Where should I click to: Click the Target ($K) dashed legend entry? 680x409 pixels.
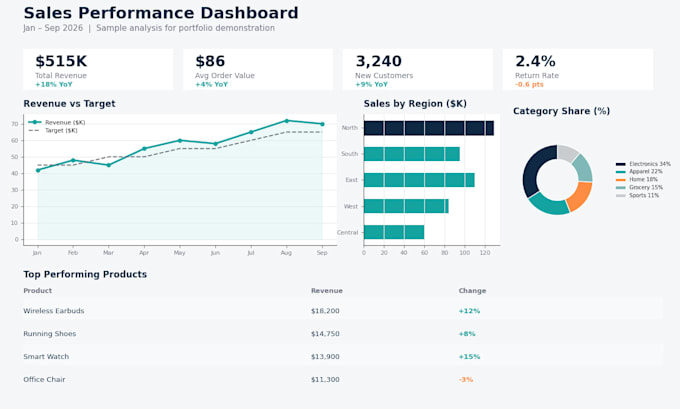point(53,130)
